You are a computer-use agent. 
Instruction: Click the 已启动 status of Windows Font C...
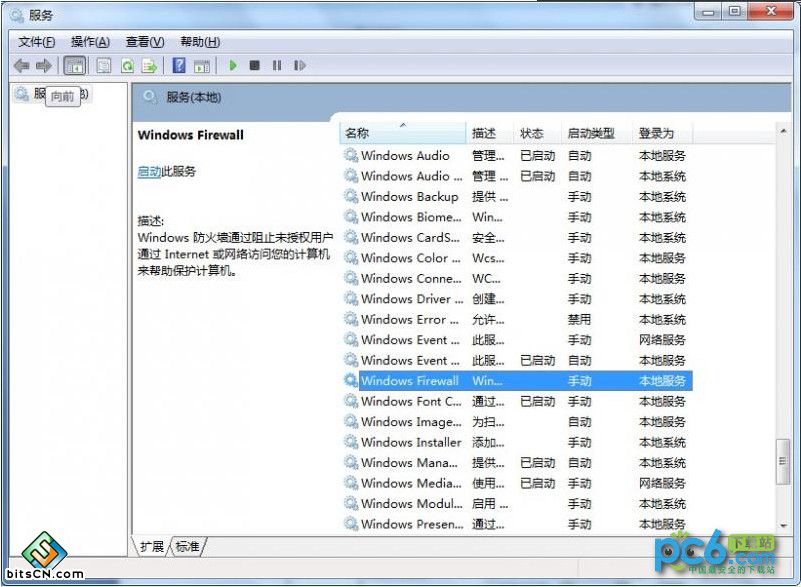[537, 401]
